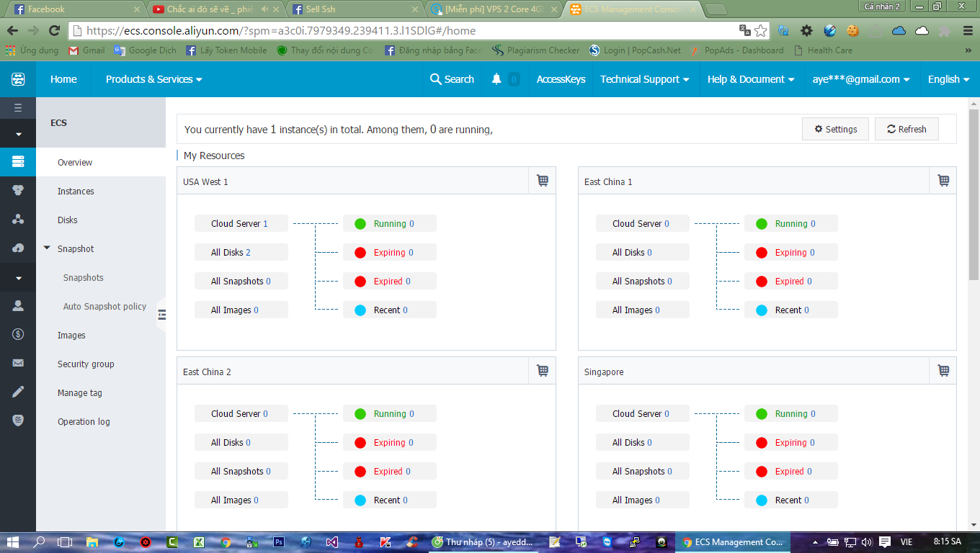Open the aye***@gmail.com account dropdown
Image resolution: width=980 pixels, height=553 pixels.
861,79
